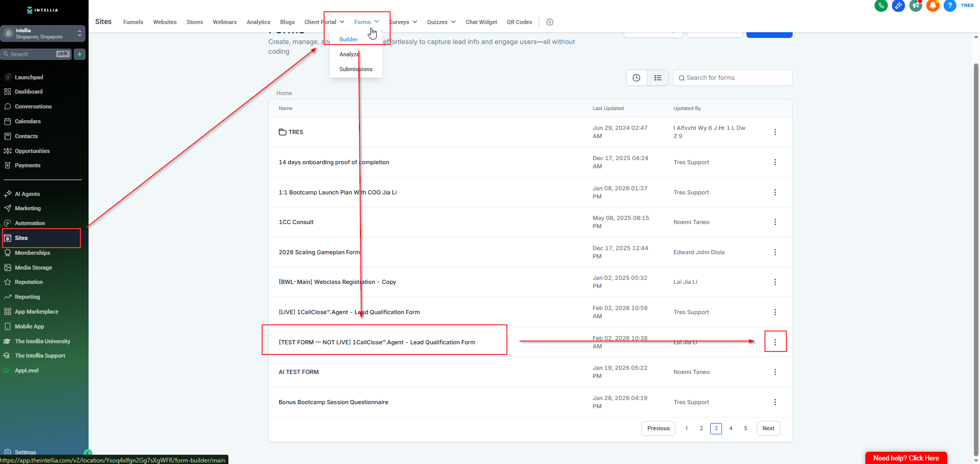Click the Sites settings gear icon

550,22
